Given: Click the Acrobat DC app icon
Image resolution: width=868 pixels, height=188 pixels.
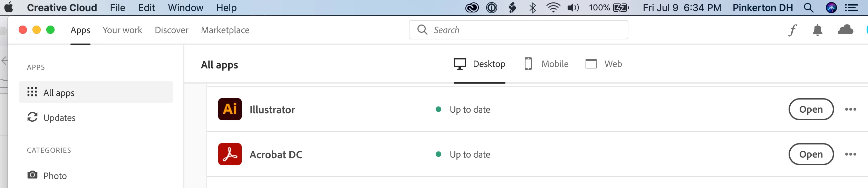Looking at the screenshot, I should tap(230, 154).
